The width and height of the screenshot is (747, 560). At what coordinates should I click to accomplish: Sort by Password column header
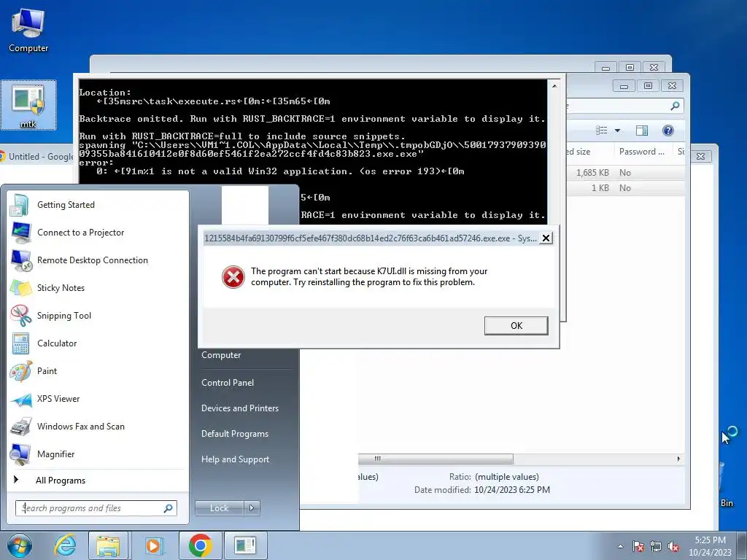pos(641,152)
